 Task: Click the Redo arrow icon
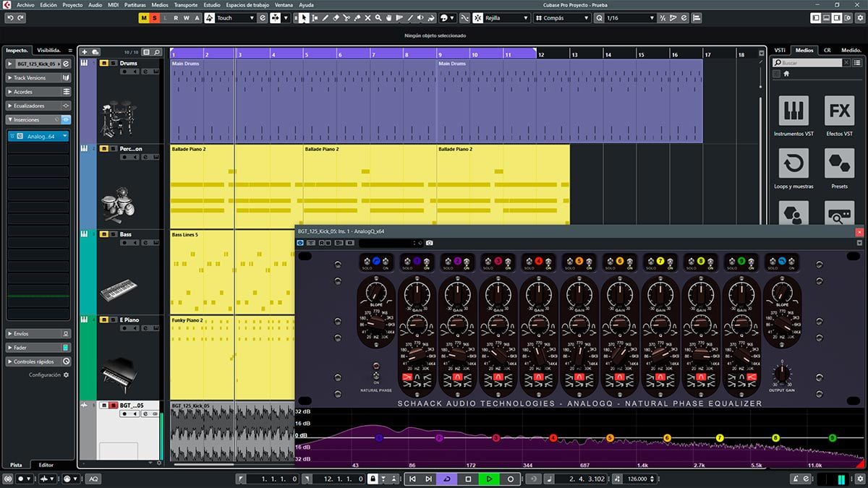pos(20,17)
